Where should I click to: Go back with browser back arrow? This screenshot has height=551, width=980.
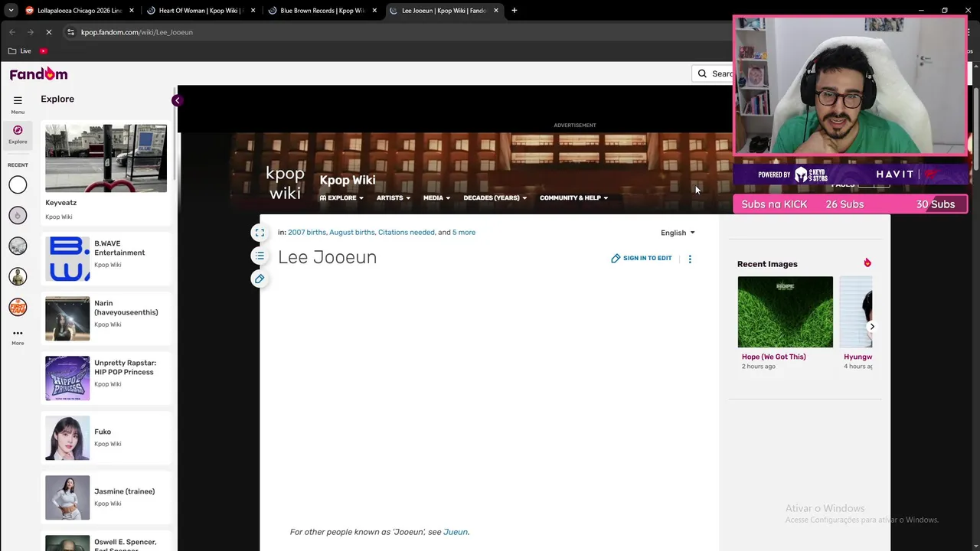[x=12, y=32]
